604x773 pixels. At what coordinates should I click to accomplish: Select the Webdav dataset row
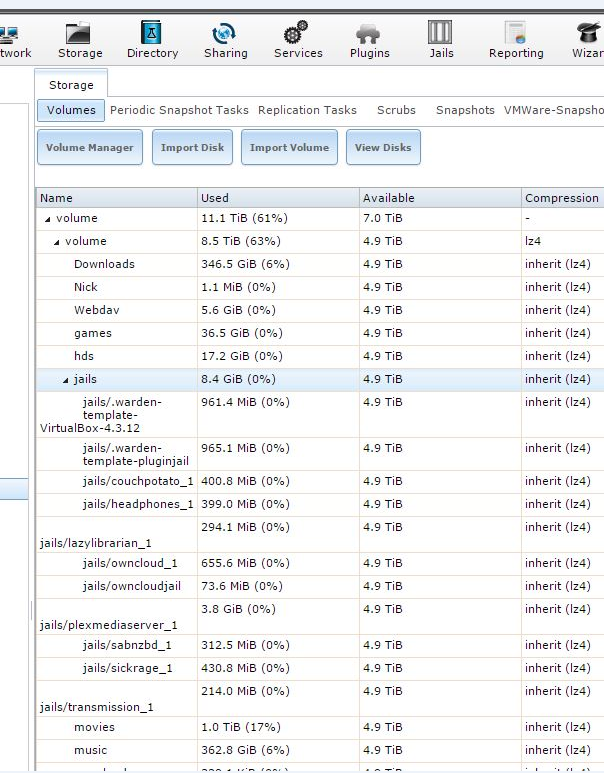tap(320, 310)
